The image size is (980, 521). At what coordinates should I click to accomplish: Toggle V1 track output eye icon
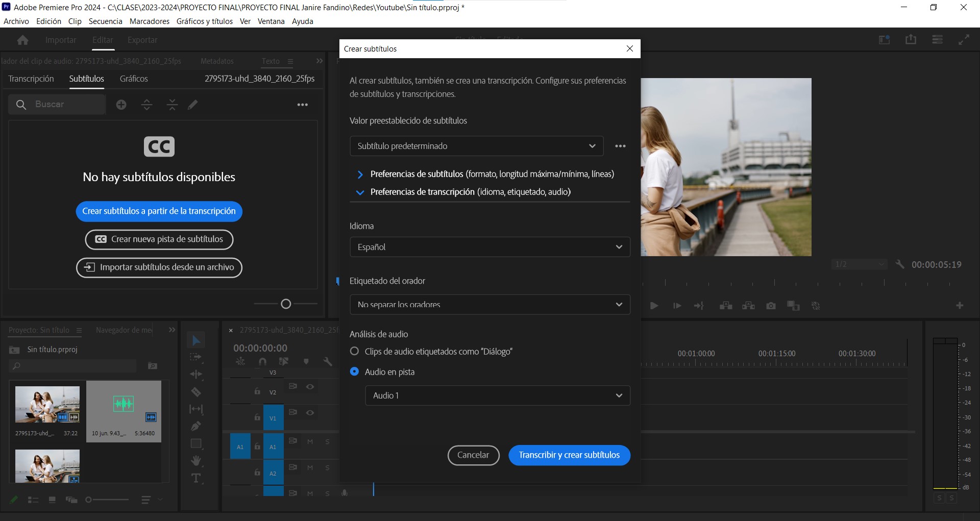click(x=310, y=413)
